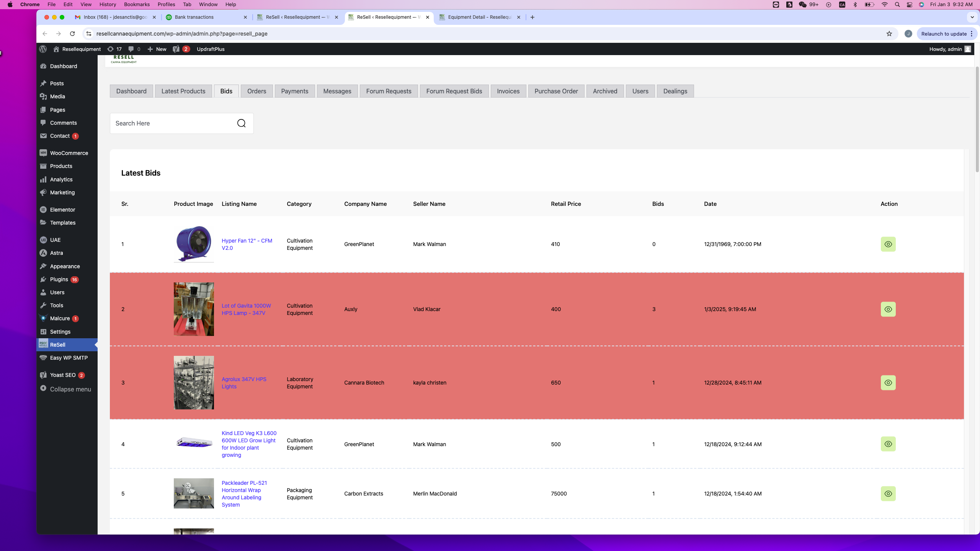This screenshot has width=980, height=551.
Task: Open comments bubble in admin bar
Action: pos(134,49)
